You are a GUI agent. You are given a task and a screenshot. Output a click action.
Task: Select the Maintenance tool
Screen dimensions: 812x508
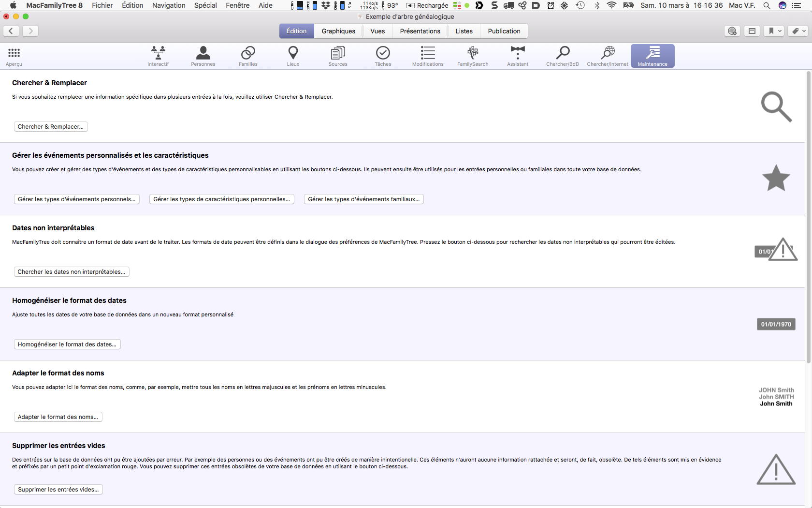(652, 56)
